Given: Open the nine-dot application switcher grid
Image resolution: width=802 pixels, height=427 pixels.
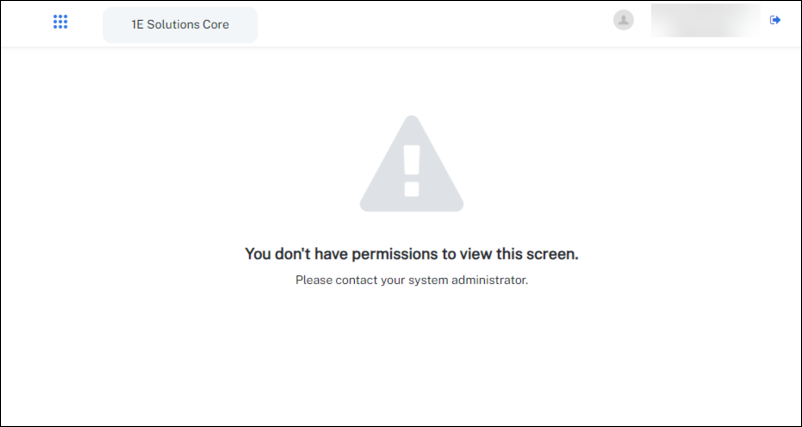Looking at the screenshot, I should (x=60, y=22).
